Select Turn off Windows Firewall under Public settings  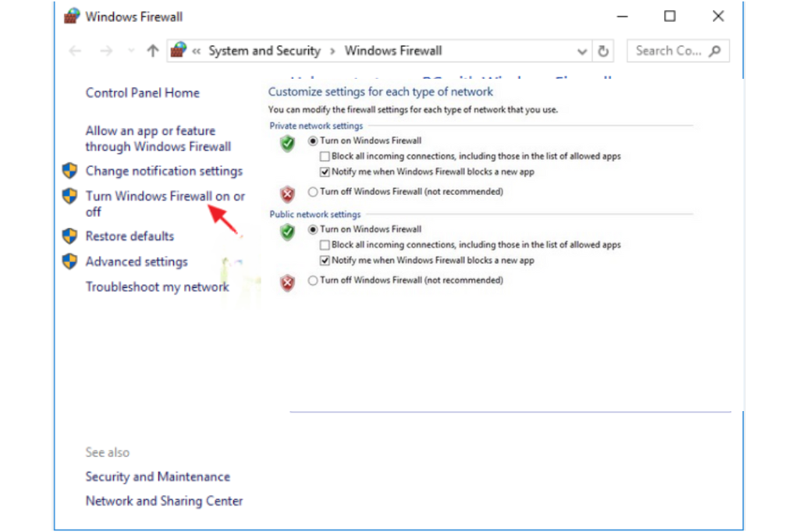312,279
